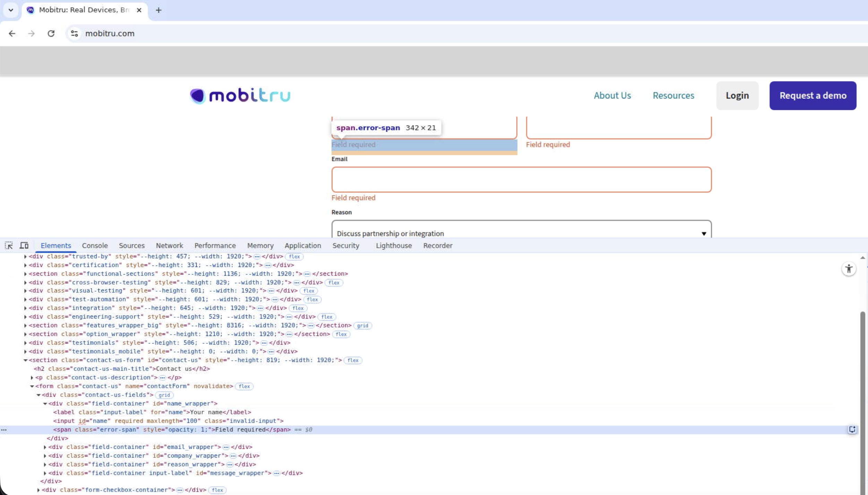This screenshot has width=868, height=495.
Task: Activate the inspect element picker icon
Action: 9,245
